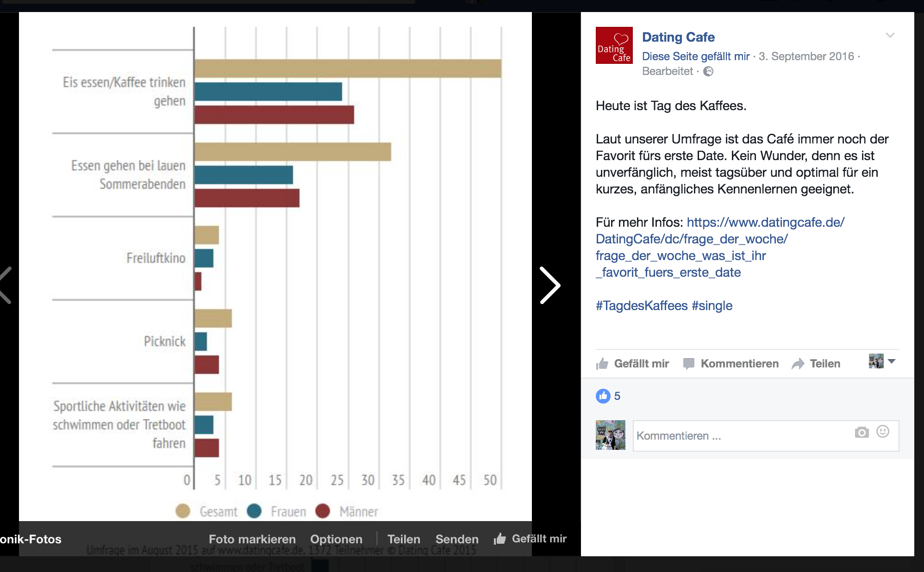Click the Teilen button under the post
Viewport: 924px width, 572px height.
click(817, 364)
